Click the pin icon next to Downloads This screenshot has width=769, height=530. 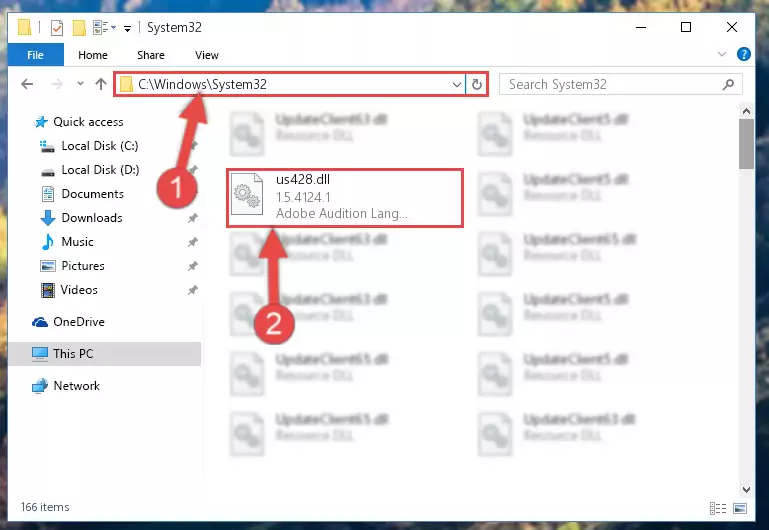[x=193, y=218]
